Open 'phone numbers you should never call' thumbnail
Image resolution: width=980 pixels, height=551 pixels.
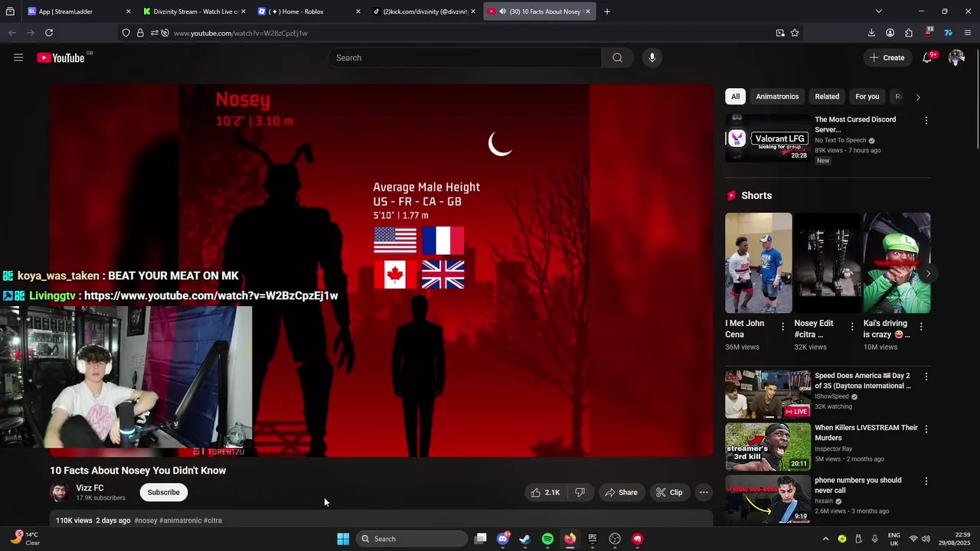[767, 498]
